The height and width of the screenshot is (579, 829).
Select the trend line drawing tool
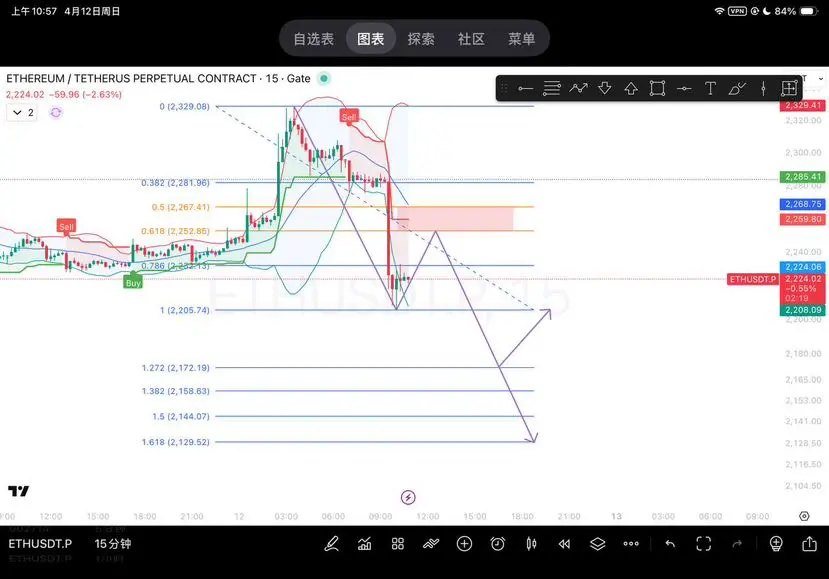525,88
